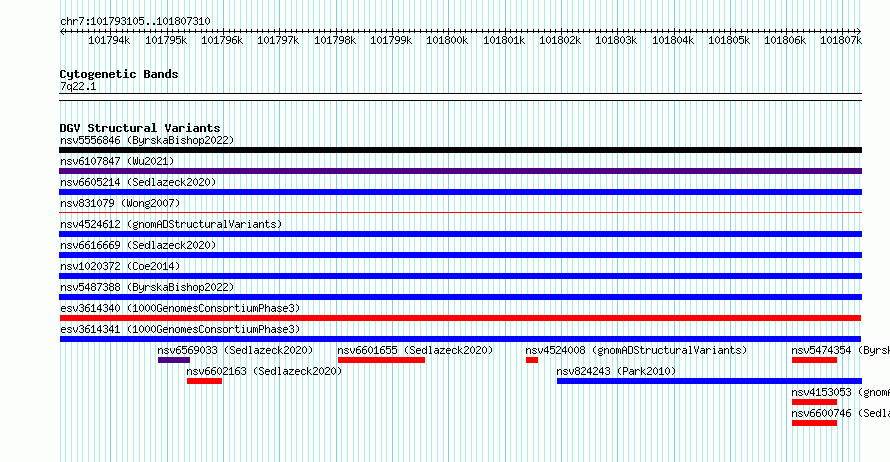The image size is (890, 462).
Task: Click the DGV Structural Variants track title
Action: tap(140, 128)
